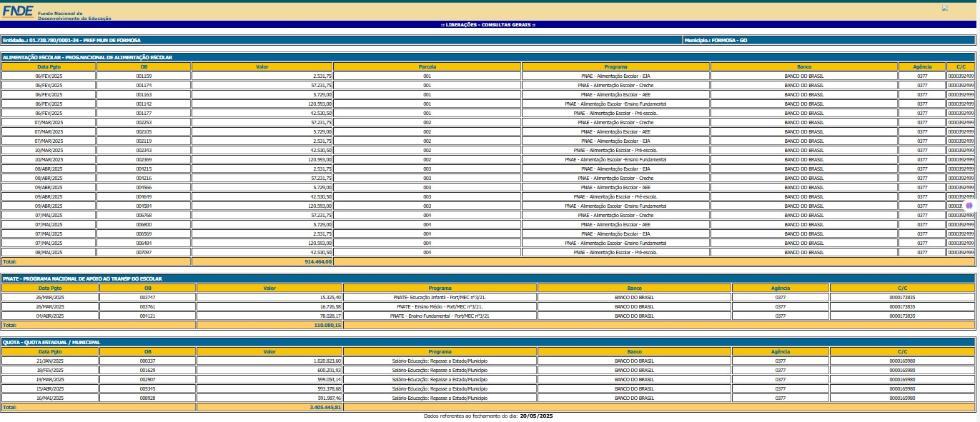The height and width of the screenshot is (422, 980).
Task: Click the Entidade 01.738.780/0001-34 PREF MUN DE FORMOSA text
Action: (x=71, y=41)
